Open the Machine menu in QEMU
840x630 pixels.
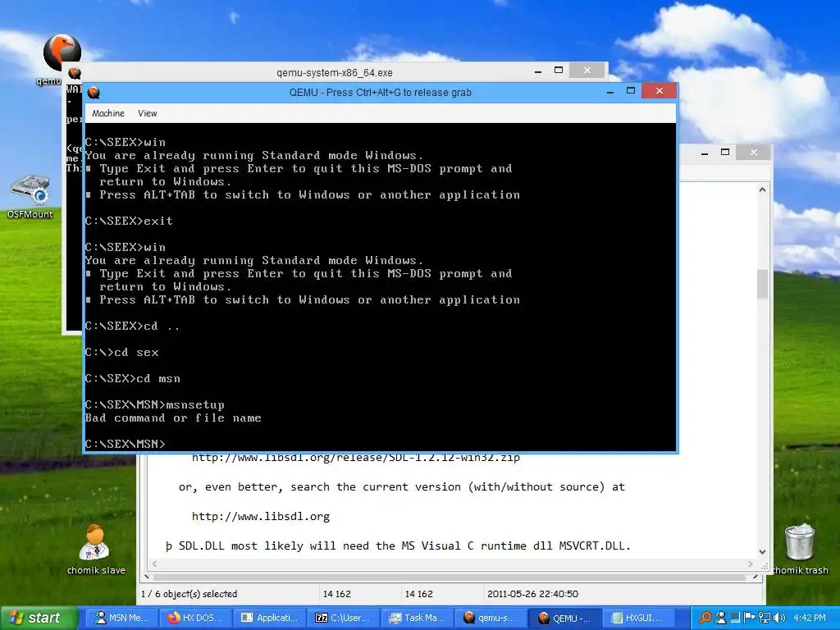[108, 113]
